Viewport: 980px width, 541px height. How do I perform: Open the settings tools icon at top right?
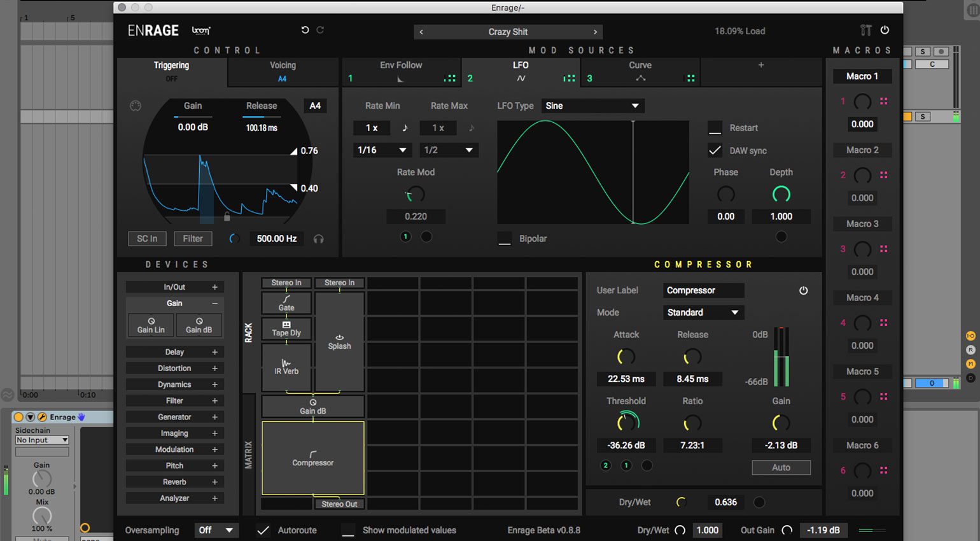(x=865, y=31)
